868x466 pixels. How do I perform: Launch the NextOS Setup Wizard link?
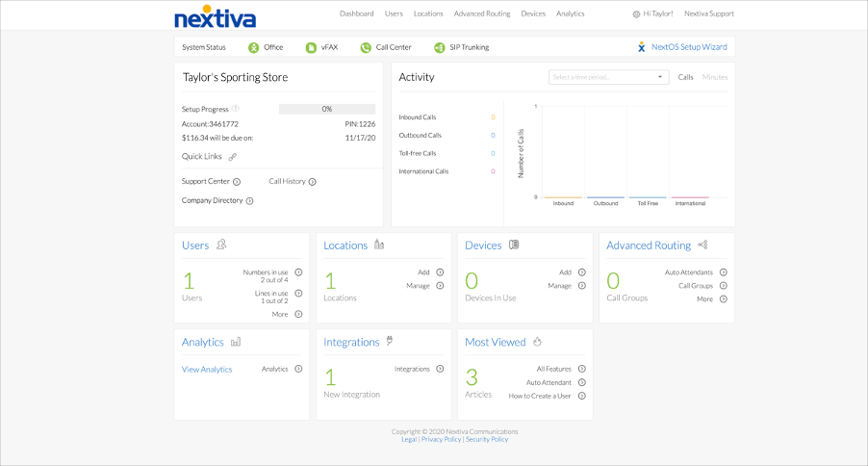point(689,47)
